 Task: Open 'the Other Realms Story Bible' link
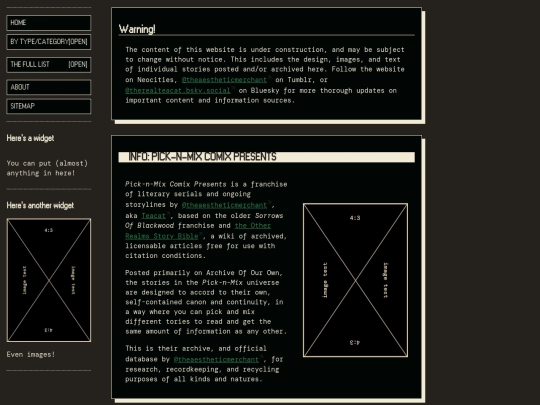(198, 231)
